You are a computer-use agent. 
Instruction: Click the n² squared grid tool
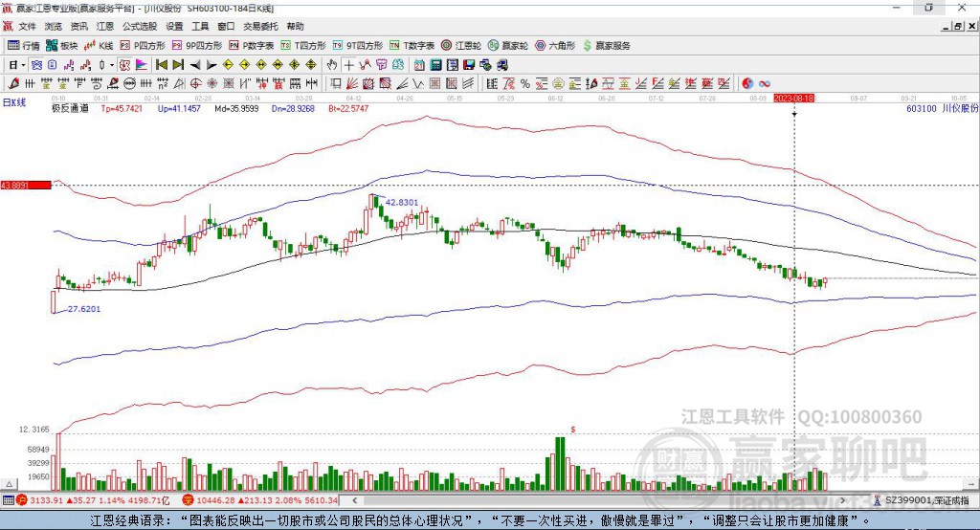point(163,83)
